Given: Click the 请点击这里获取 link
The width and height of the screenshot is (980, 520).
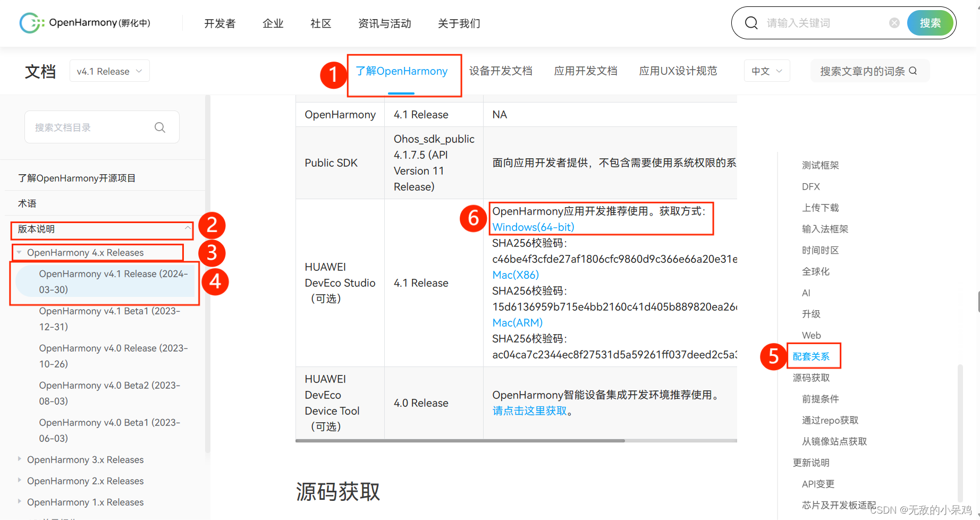Looking at the screenshot, I should coord(529,411).
